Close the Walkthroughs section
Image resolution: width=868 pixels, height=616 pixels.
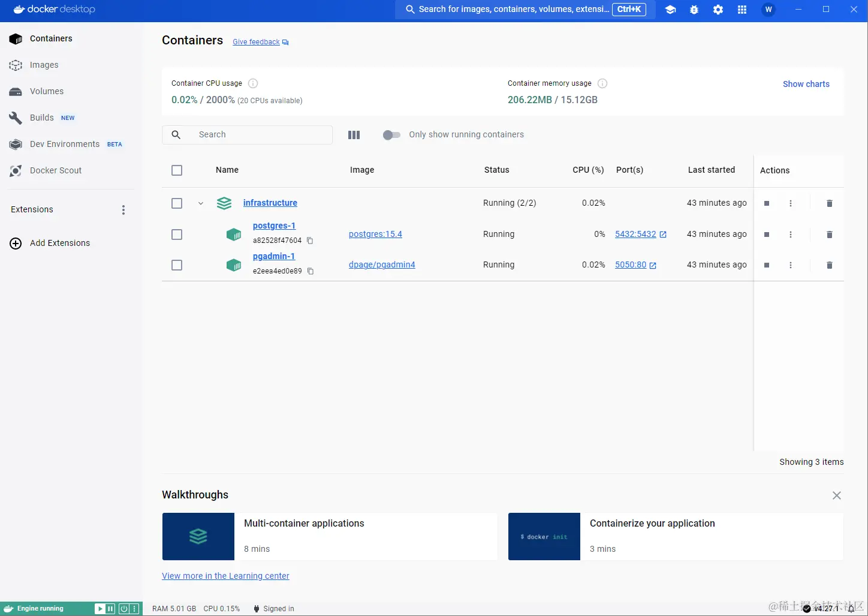click(837, 495)
